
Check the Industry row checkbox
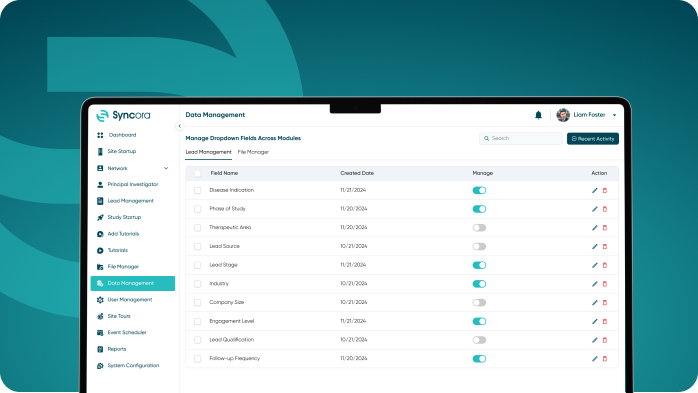pos(197,284)
